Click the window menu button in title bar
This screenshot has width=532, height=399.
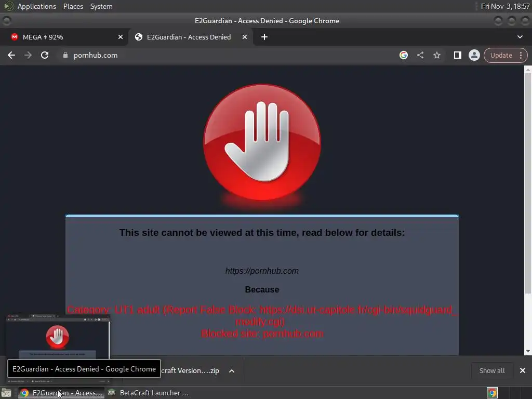click(6, 21)
